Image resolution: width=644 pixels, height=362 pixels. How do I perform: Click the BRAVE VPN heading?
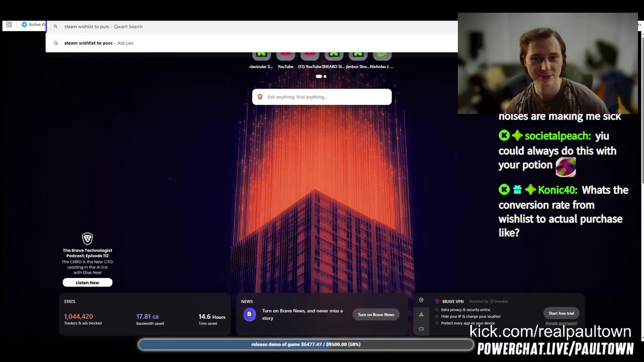tap(453, 302)
